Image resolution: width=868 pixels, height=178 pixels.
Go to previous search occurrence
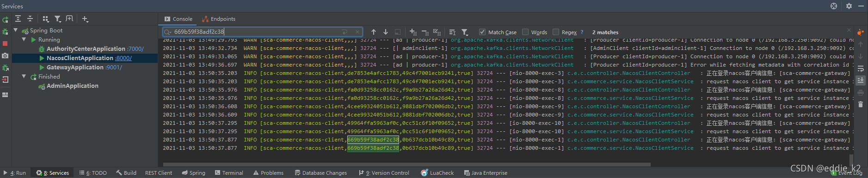pyautogui.click(x=374, y=32)
